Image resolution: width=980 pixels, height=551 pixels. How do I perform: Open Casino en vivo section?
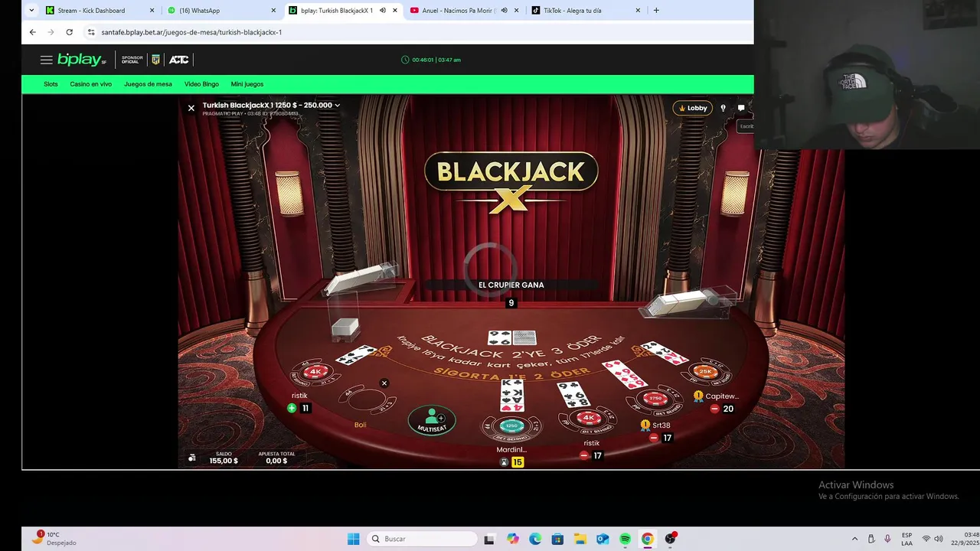(x=91, y=84)
